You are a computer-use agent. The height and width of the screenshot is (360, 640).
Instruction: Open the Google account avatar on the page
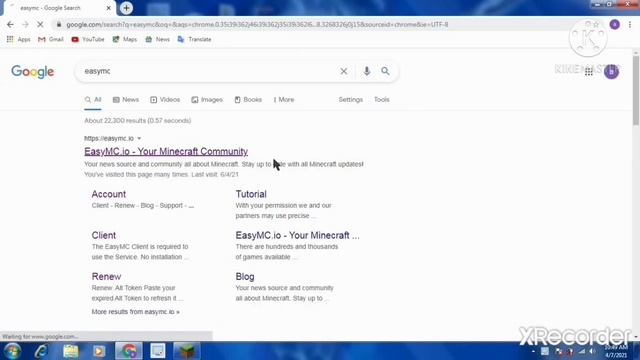point(611,72)
